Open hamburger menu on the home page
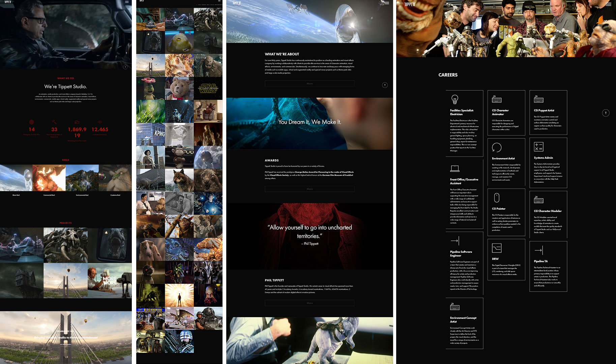616x364 pixels. click(x=127, y=2)
